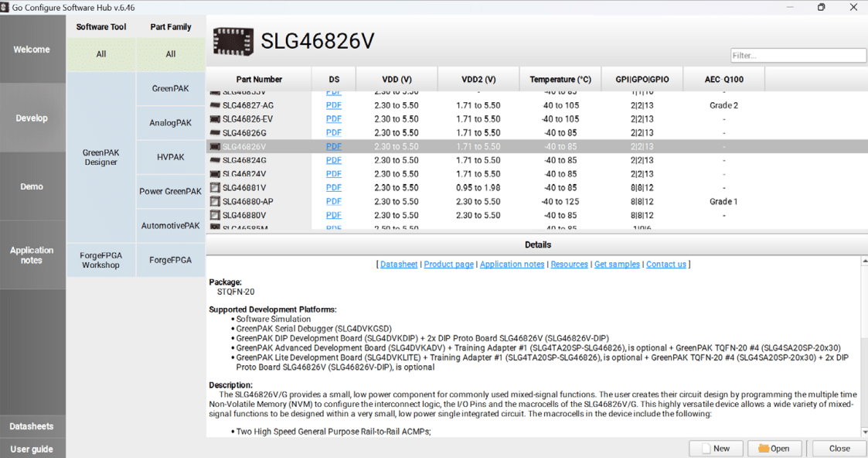
Task: Open PDF datasheet for SLG46881V
Action: coord(334,188)
